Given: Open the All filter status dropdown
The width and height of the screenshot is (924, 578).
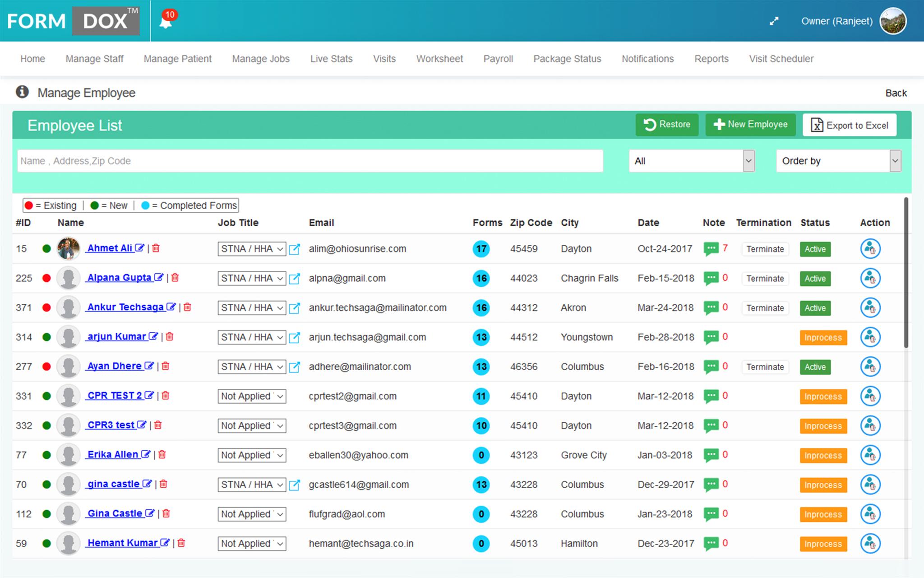Looking at the screenshot, I should tap(692, 160).
